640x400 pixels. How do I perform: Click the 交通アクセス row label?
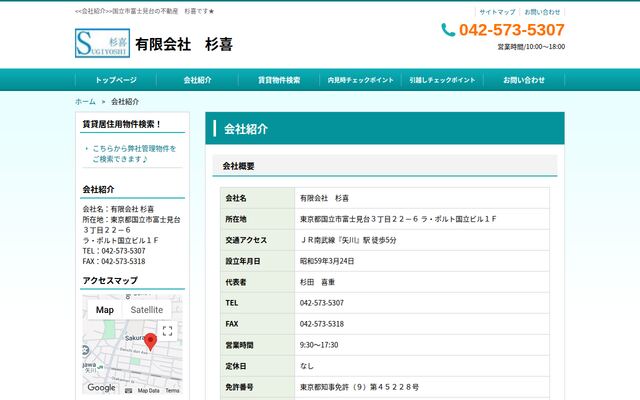point(246,240)
